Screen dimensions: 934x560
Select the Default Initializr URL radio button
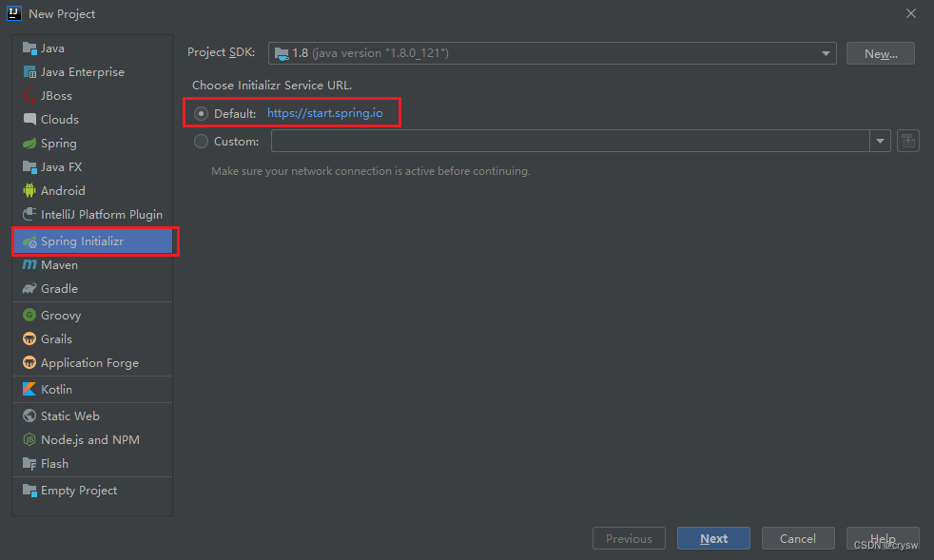201,113
